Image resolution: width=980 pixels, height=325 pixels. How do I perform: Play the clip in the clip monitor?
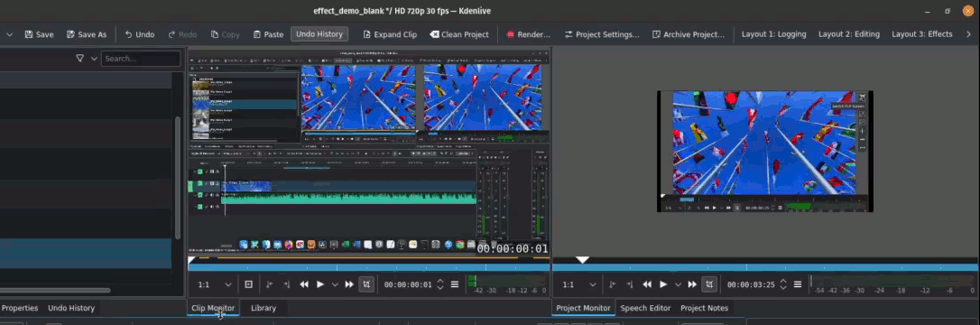320,284
